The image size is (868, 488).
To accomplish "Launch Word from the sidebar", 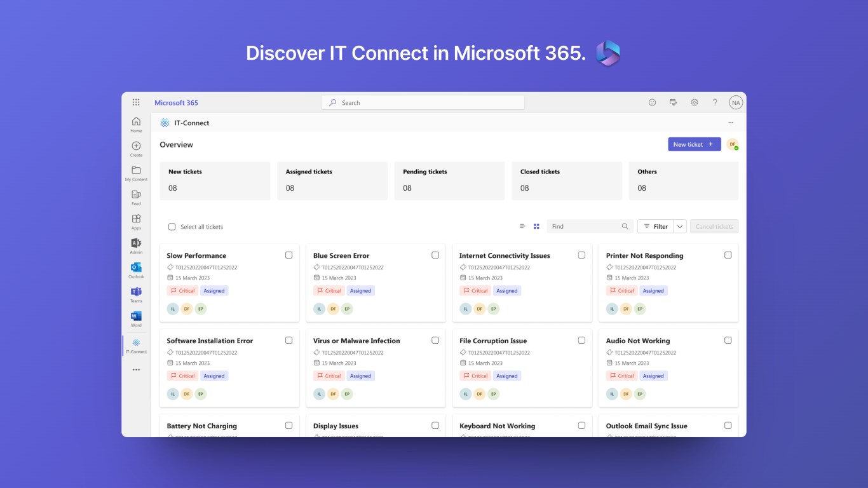I will click(x=136, y=317).
